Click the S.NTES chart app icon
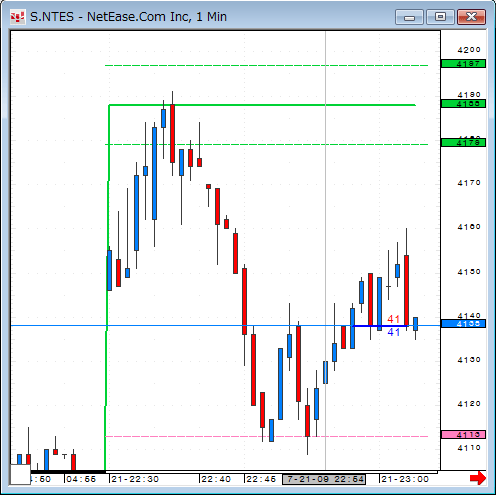Screen dimensions: 496x495 click(x=17, y=17)
